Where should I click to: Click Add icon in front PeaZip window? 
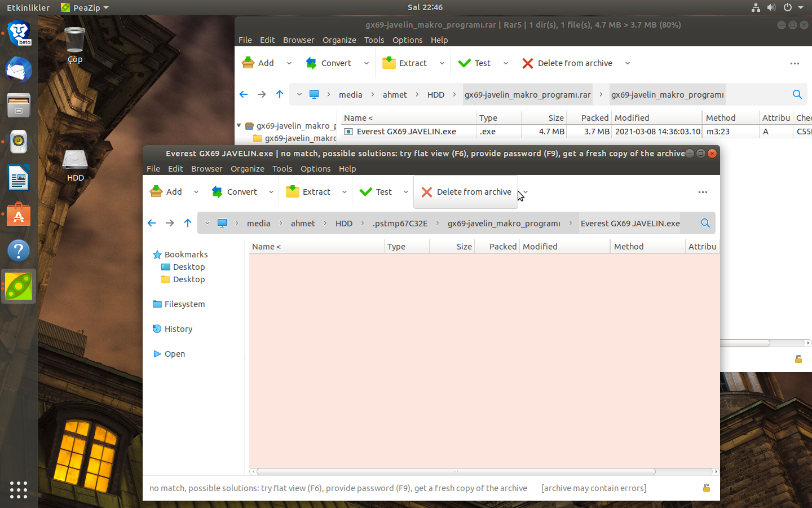(156, 192)
